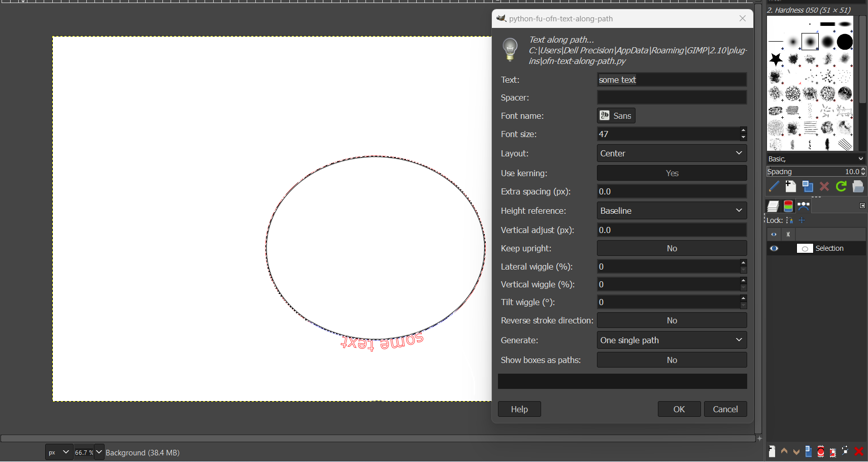Duplicate the path at panel bottom
This screenshot has height=462, width=868.
809,451
